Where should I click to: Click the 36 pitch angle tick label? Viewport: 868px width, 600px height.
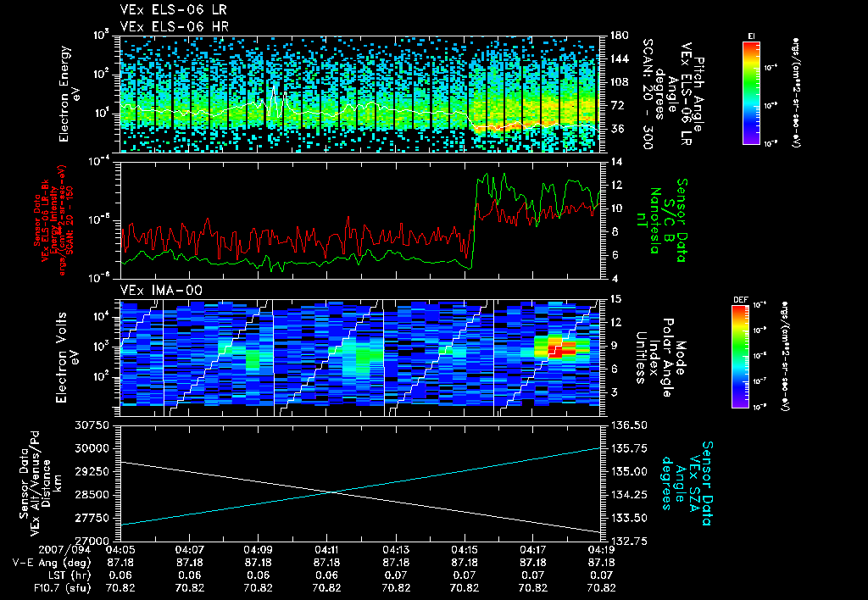click(616, 129)
